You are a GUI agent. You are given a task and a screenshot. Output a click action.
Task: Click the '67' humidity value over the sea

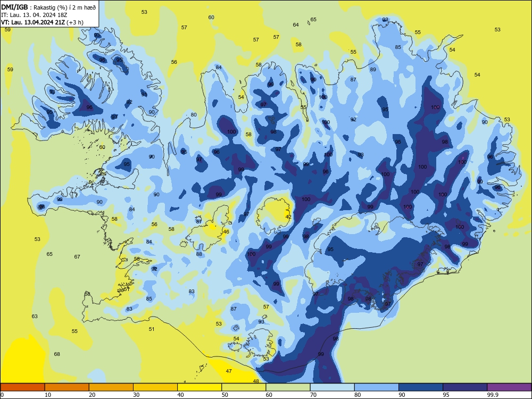tap(77, 257)
